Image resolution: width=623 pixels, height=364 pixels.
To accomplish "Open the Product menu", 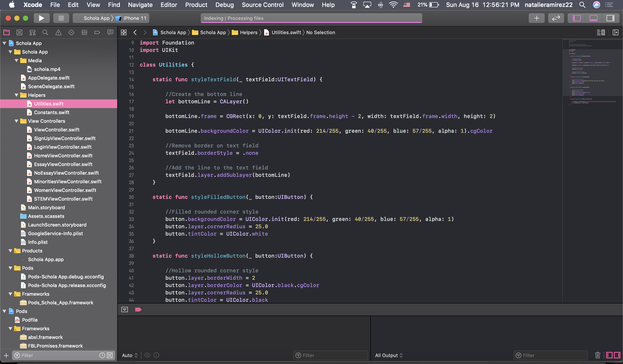I will 196,5.
